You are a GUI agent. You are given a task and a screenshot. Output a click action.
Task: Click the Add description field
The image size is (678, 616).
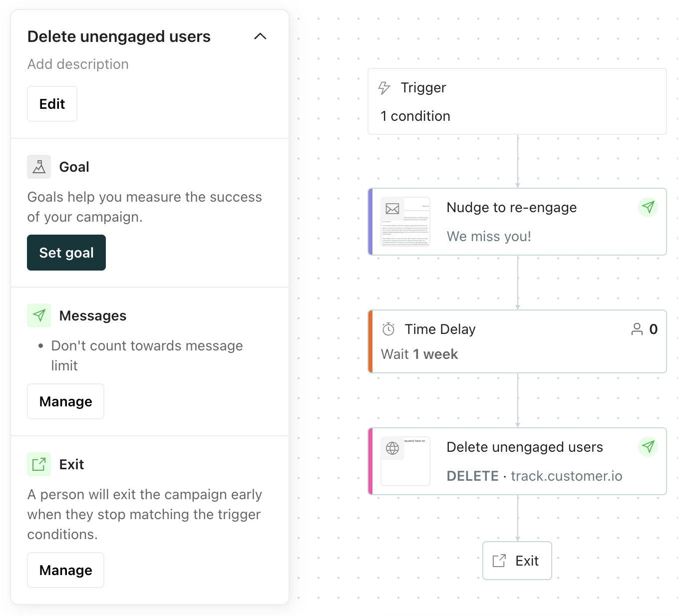click(x=78, y=64)
